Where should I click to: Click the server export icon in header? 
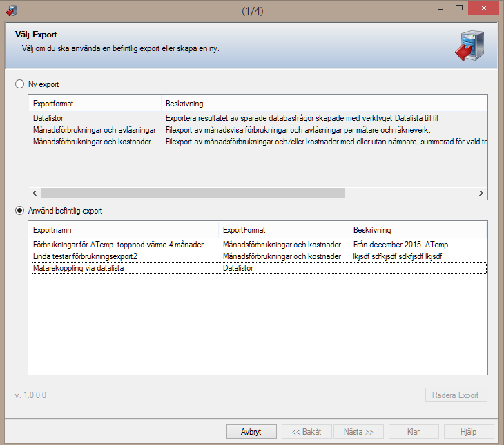click(469, 46)
